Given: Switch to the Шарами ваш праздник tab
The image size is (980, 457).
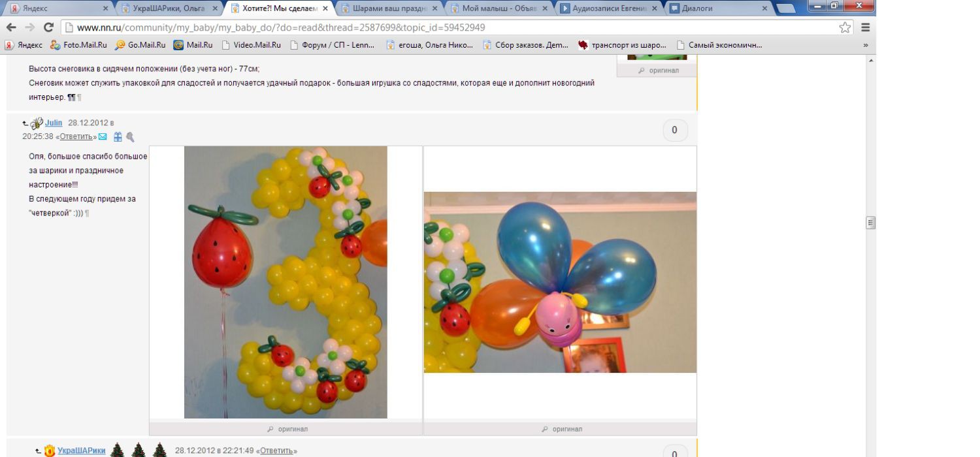Looking at the screenshot, I should click(x=389, y=8).
